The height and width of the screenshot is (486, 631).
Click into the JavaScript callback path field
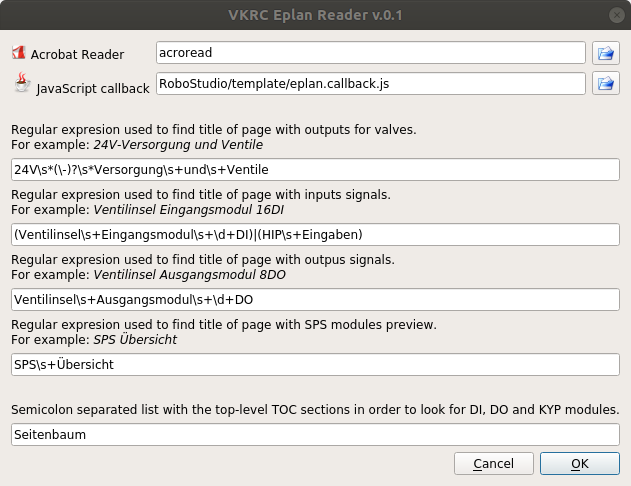point(371,84)
